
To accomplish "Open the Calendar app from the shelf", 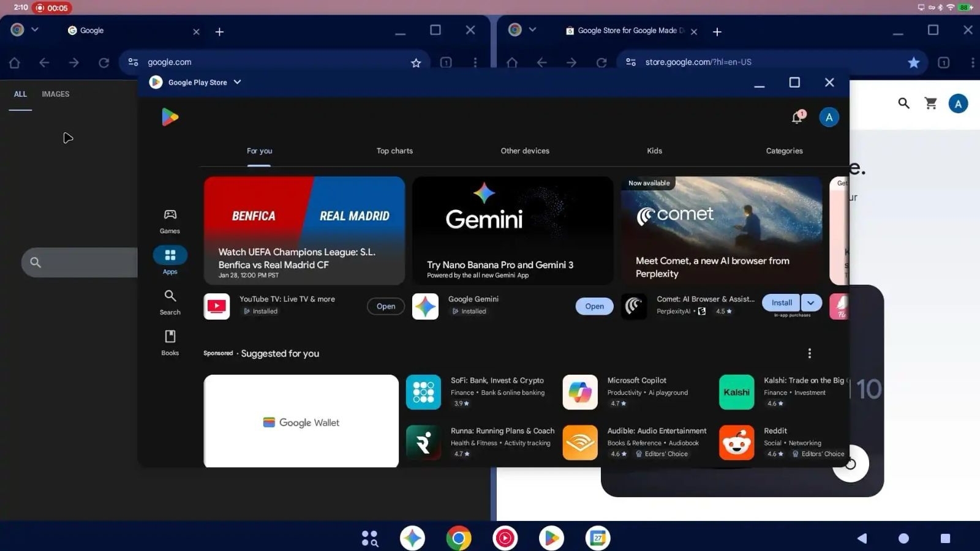I will click(597, 538).
